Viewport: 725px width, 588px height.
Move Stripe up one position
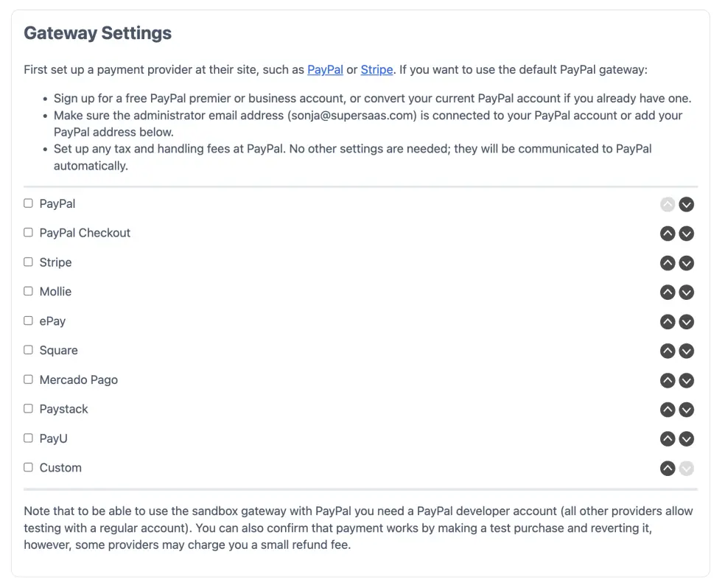point(668,263)
